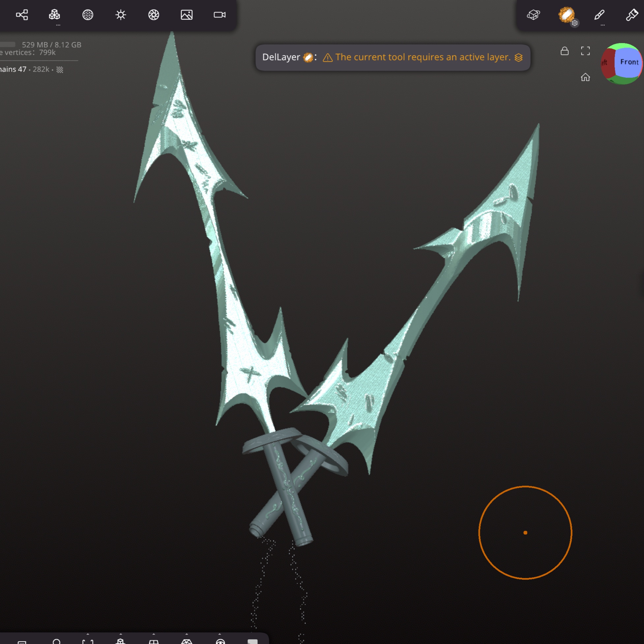Open the Post Process aperture menu

pyautogui.click(x=154, y=15)
